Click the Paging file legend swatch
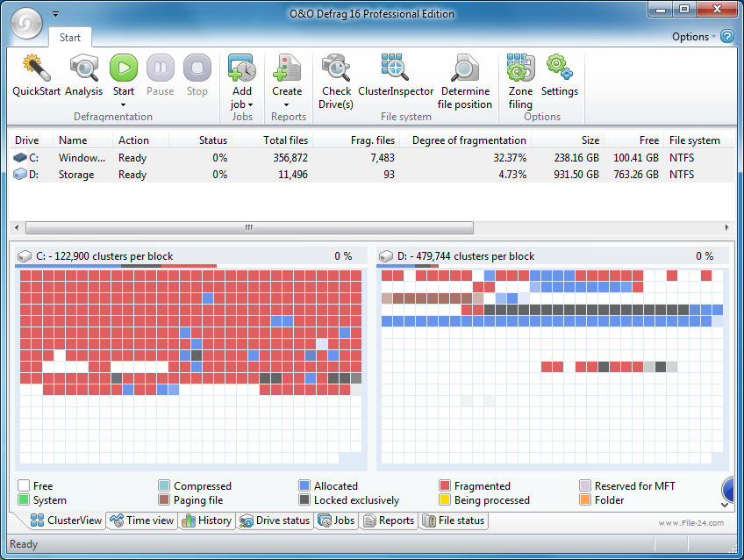 pos(164,499)
